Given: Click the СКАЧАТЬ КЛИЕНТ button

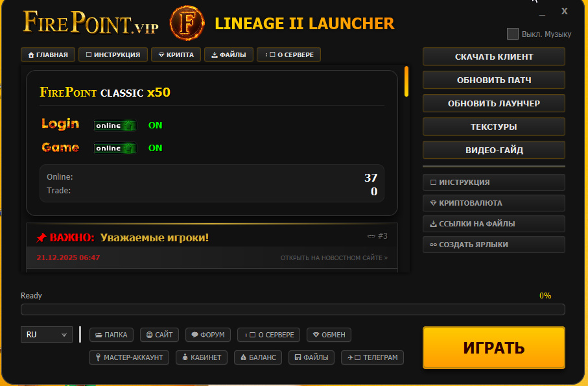Looking at the screenshot, I should (493, 56).
